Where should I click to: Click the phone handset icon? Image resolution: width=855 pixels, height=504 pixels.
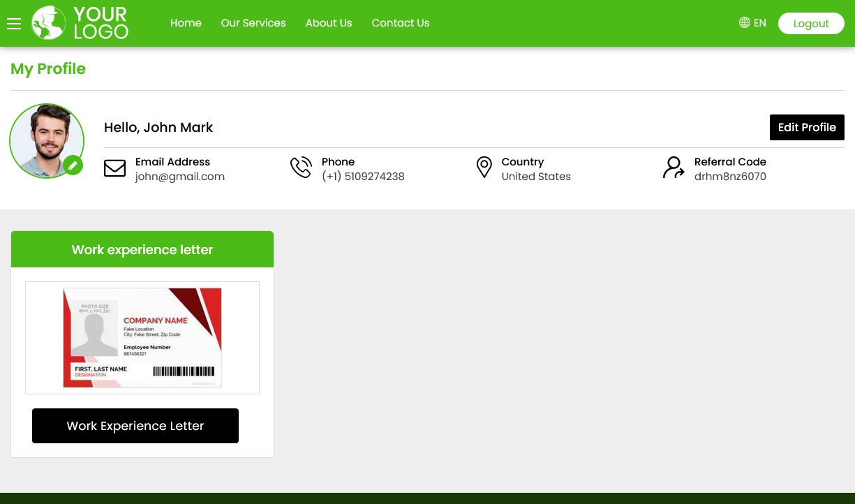pyautogui.click(x=301, y=167)
